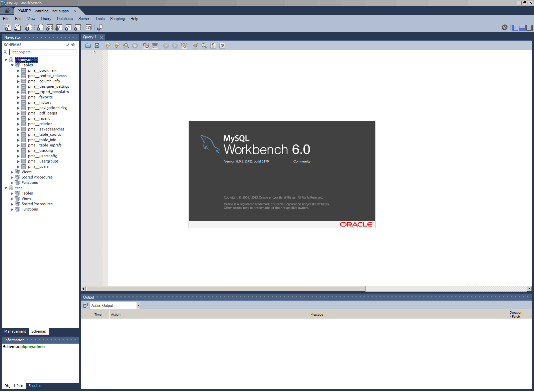This screenshot has width=534, height=392.
Task: Execute the statement under the cursor
Action: [x=117, y=46]
